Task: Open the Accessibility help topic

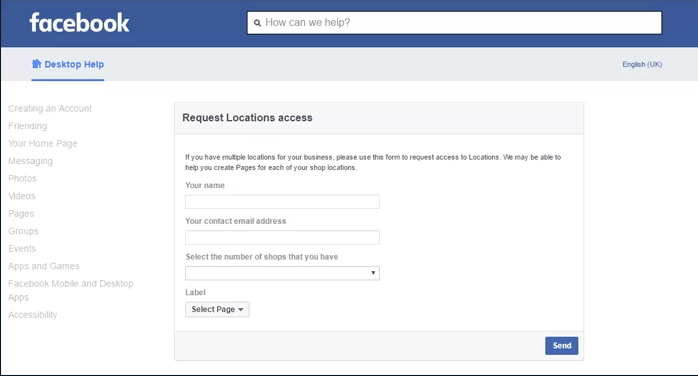Action: (32, 315)
